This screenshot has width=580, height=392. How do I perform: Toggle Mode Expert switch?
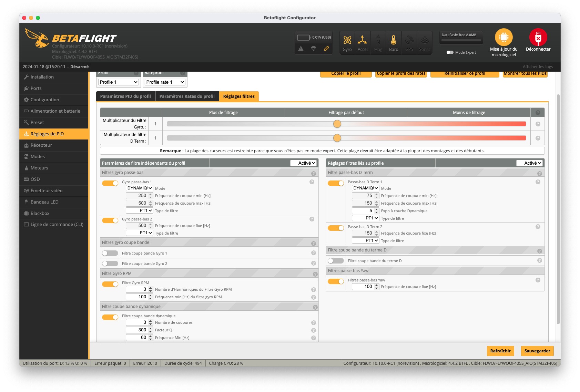tap(450, 52)
